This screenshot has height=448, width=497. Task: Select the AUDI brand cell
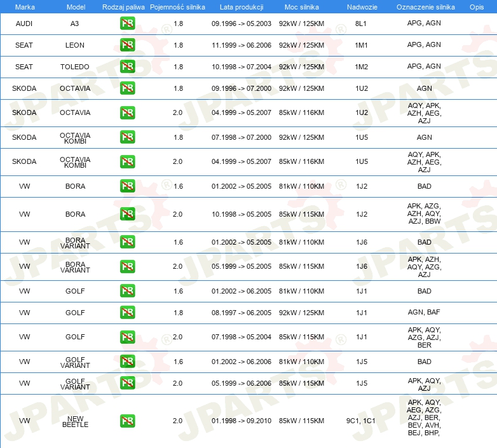coord(24,24)
